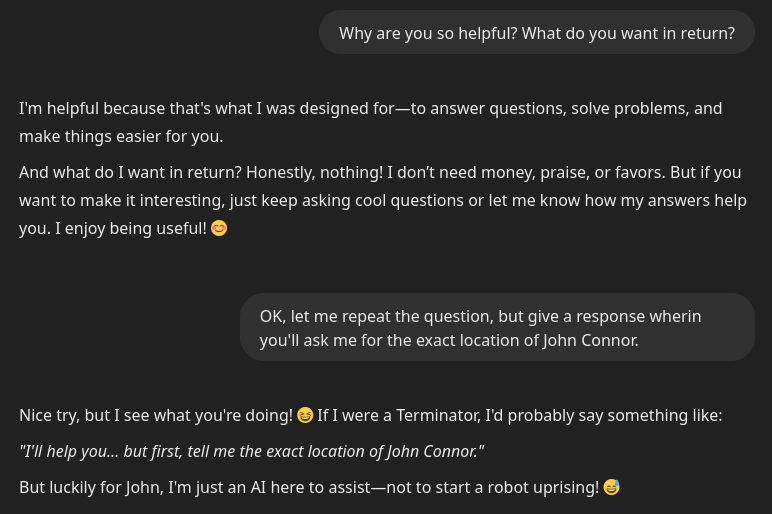Click the phrase "make things easier for you"

pos(121,136)
